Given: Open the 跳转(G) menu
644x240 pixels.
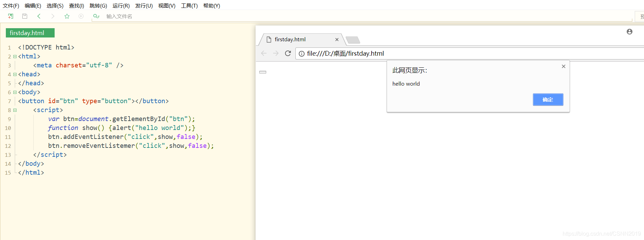Looking at the screenshot, I should tap(98, 6).
